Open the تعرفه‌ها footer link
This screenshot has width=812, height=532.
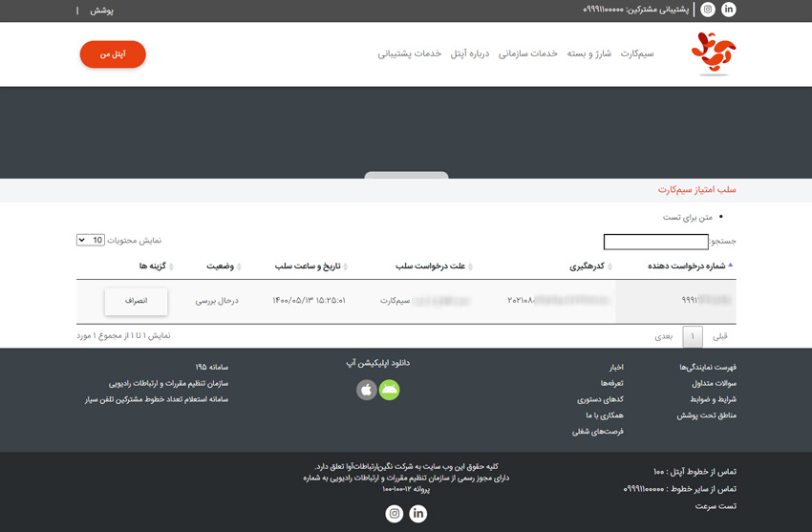(612, 383)
